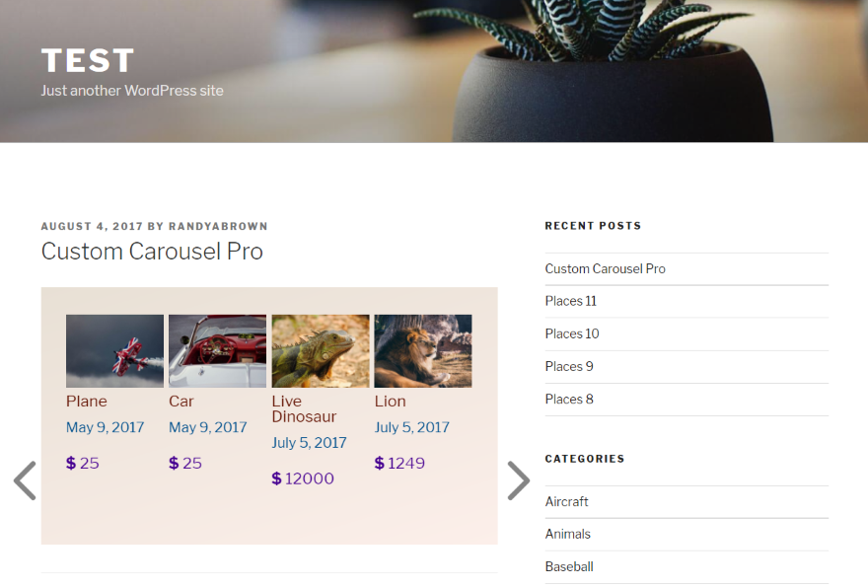Click the Lion item title
This screenshot has height=588, width=868.
pyautogui.click(x=390, y=402)
